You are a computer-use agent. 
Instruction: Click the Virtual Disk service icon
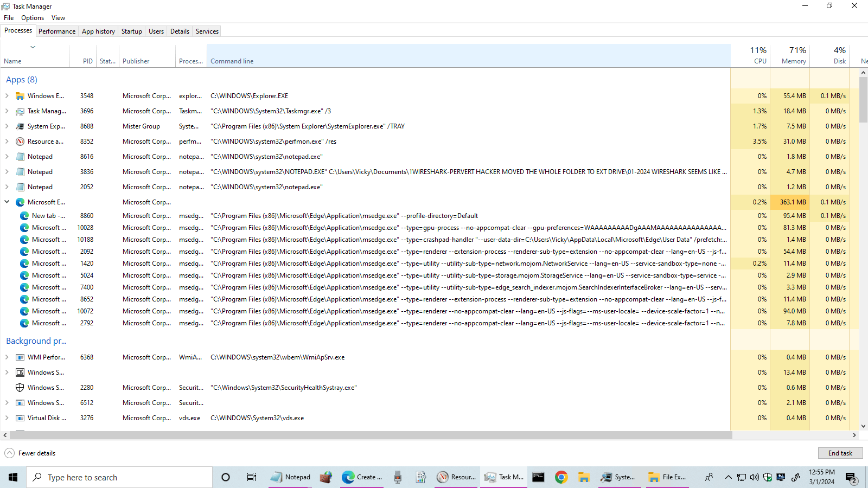(20, 418)
